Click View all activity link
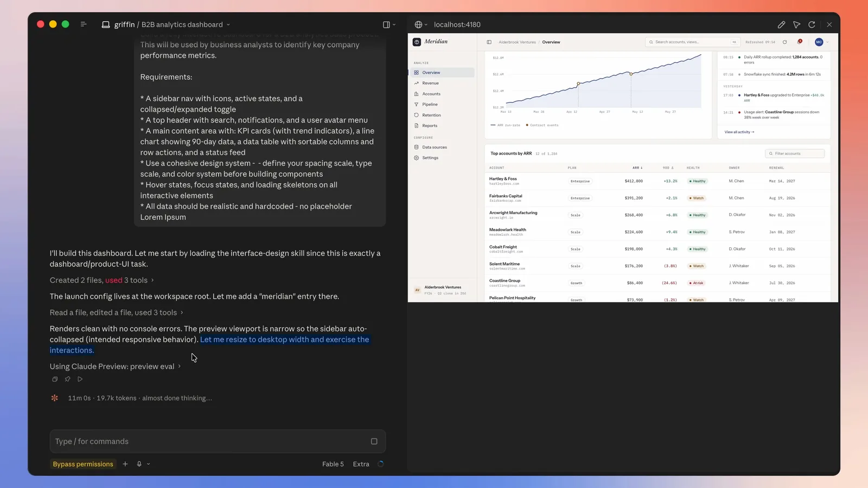 (739, 132)
